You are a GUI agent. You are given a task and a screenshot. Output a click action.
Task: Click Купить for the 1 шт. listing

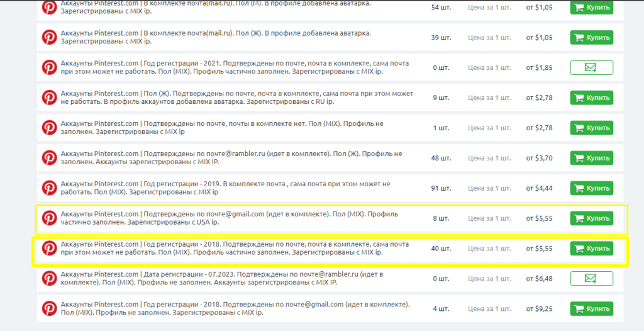pos(591,128)
